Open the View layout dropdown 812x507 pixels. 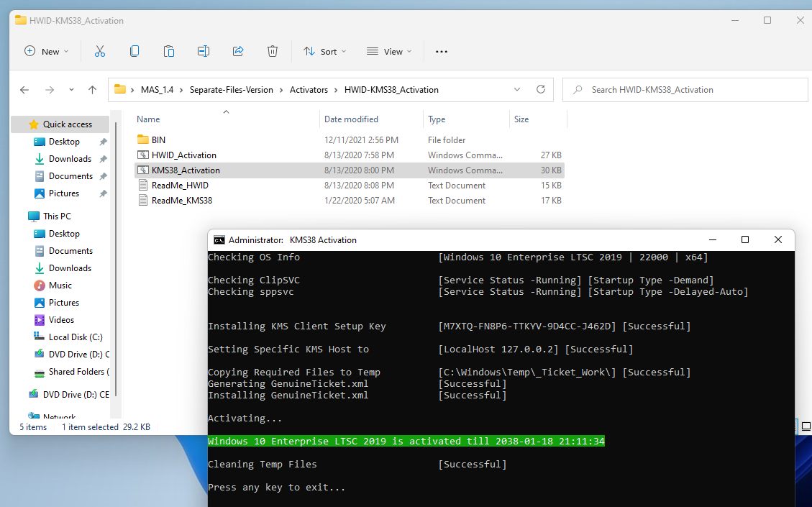pyautogui.click(x=389, y=51)
